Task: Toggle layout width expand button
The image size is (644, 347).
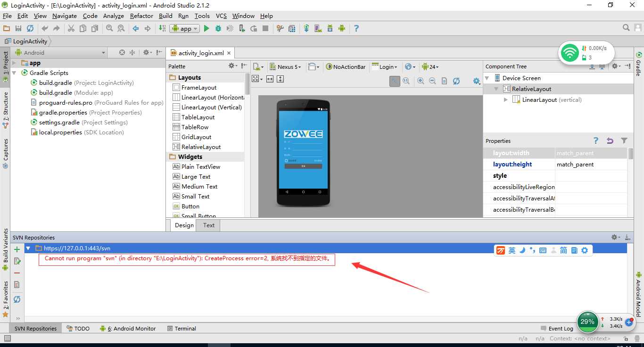Action: (x=270, y=79)
